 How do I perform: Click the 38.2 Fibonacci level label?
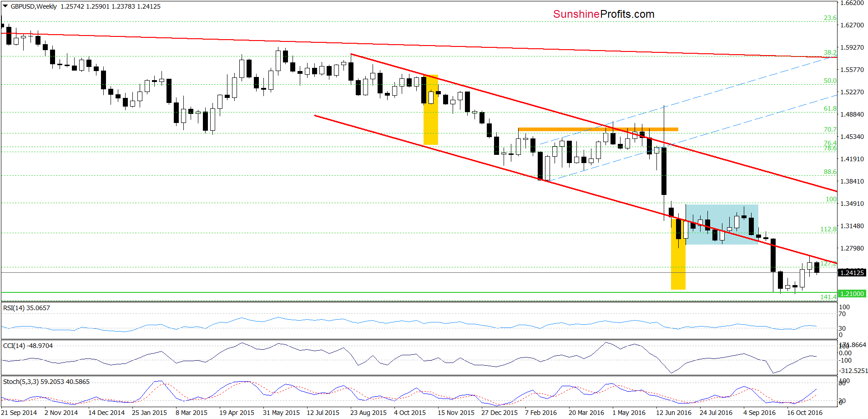point(830,52)
